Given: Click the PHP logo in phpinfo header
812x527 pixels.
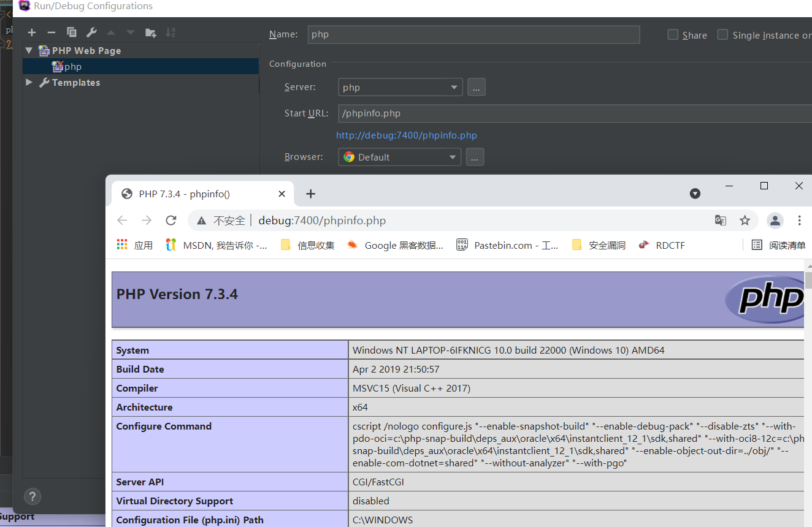Looking at the screenshot, I should pyautogui.click(x=764, y=299).
